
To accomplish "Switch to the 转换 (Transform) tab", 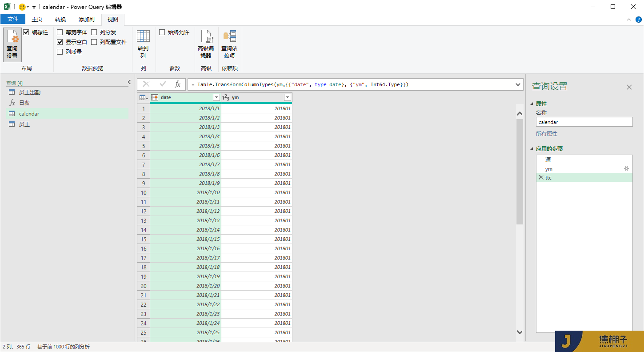I will 60,19.
